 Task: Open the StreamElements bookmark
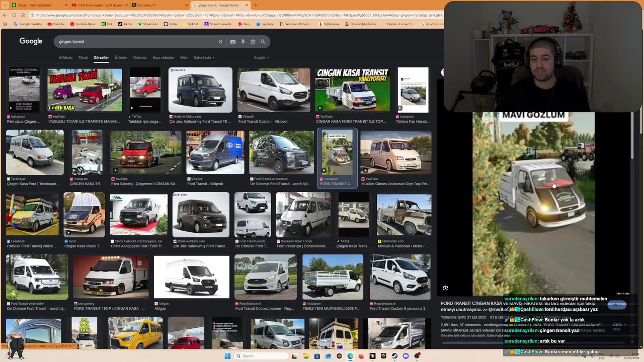tap(218, 24)
